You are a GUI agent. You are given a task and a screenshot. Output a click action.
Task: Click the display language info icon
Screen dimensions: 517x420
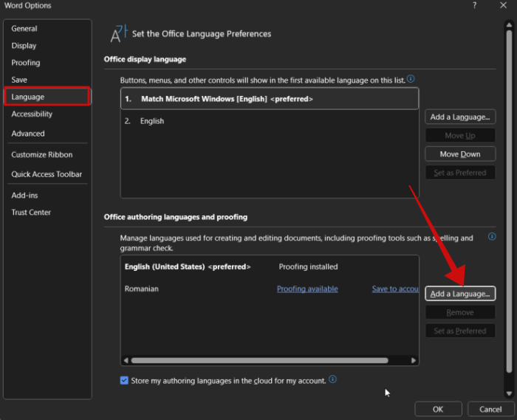click(411, 79)
